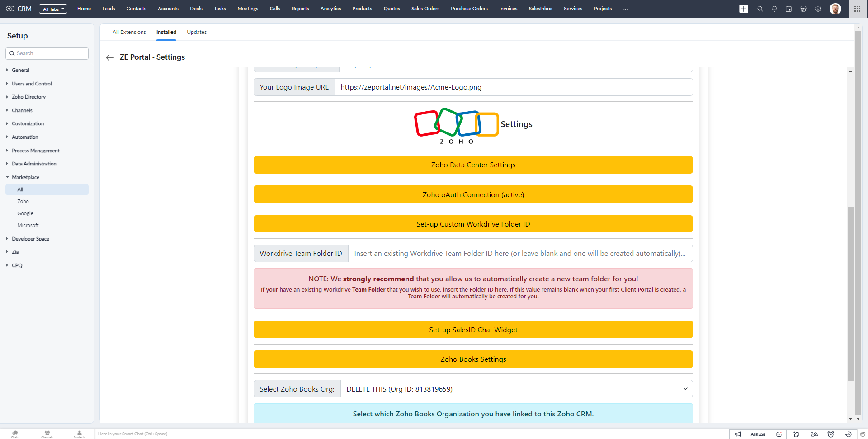
Task: Click Set-up Custom Workdrive Folder ID button
Action: [473, 224]
